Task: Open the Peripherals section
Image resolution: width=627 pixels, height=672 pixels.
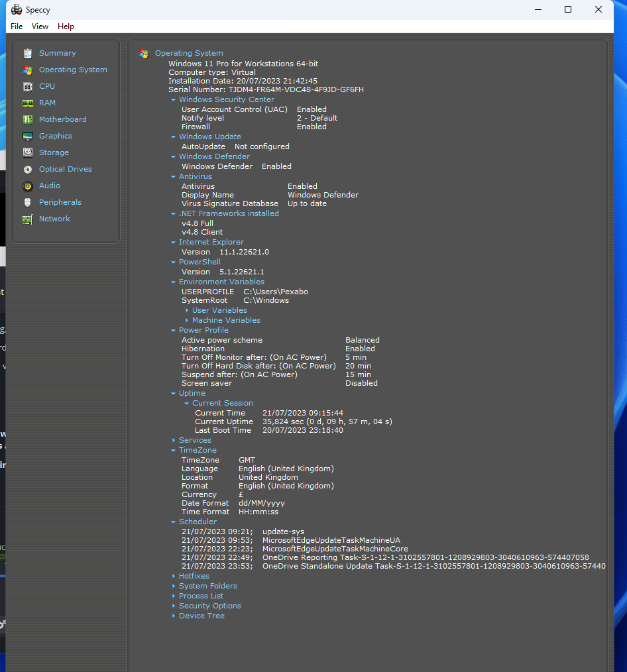Action: click(x=60, y=202)
